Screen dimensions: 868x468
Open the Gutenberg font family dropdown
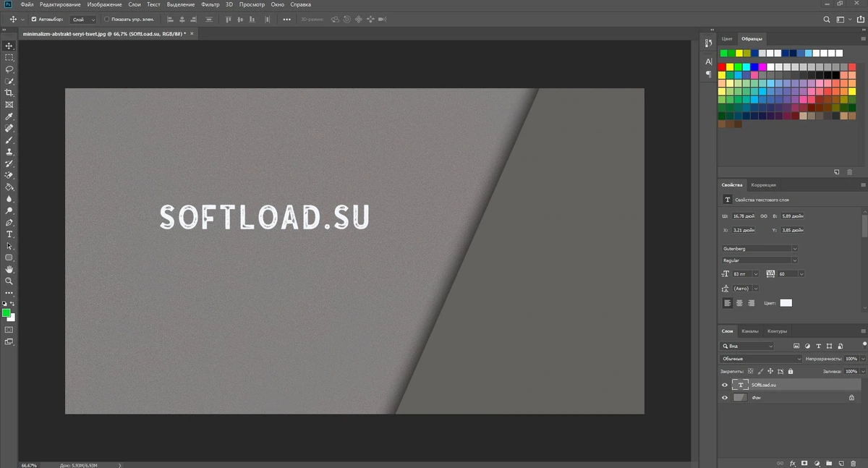759,249
